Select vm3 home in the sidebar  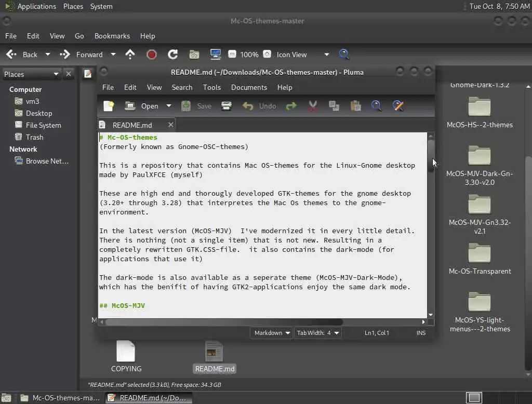coord(32,101)
